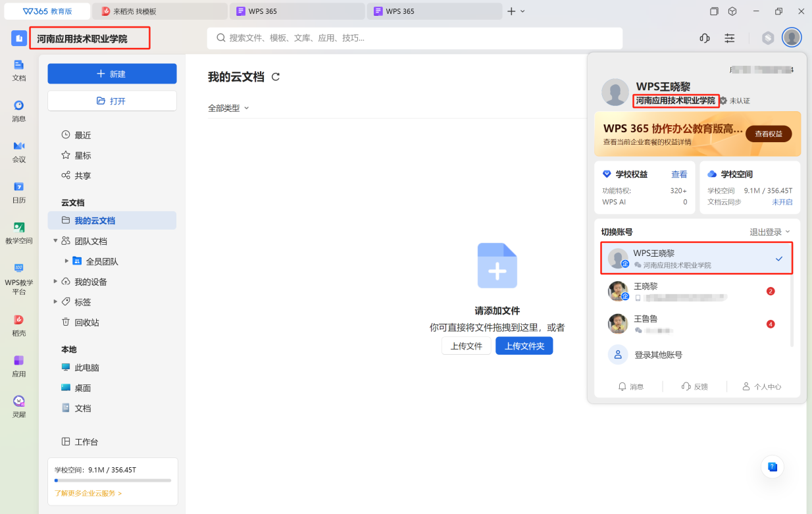Screen dimensions: 812x514
Task: Open the 稻壳 template store
Action: point(19,325)
